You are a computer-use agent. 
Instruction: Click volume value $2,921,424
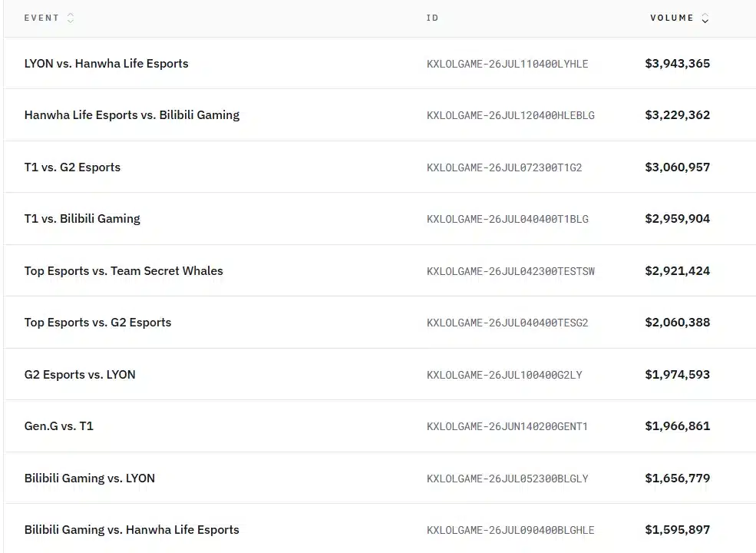click(678, 271)
